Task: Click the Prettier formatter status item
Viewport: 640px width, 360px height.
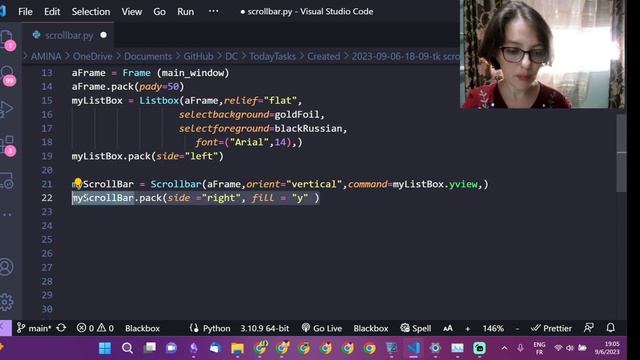Action: pyautogui.click(x=551, y=328)
